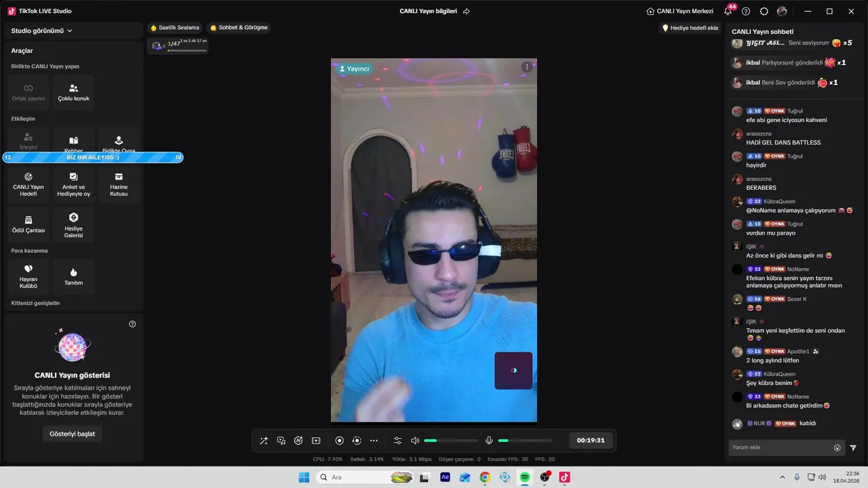Open Hayran Kulübü tool
868x488 pixels.
28,277
